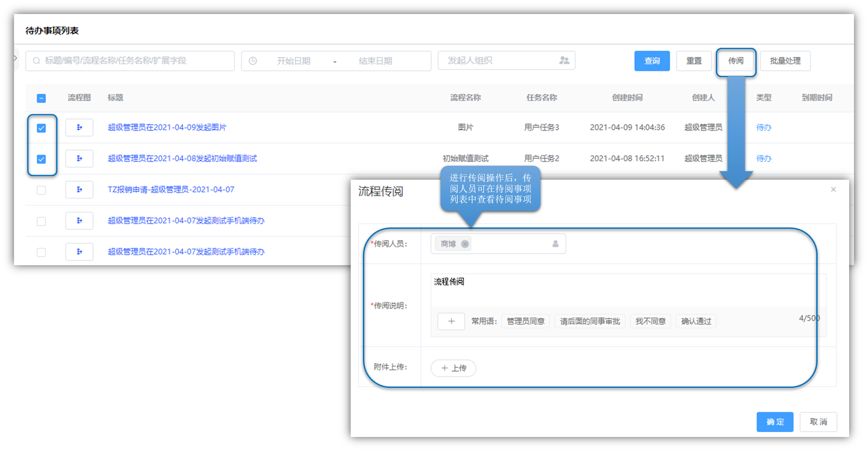
Task: Click person picker icon in 传阅人员 field
Action: [x=555, y=244]
